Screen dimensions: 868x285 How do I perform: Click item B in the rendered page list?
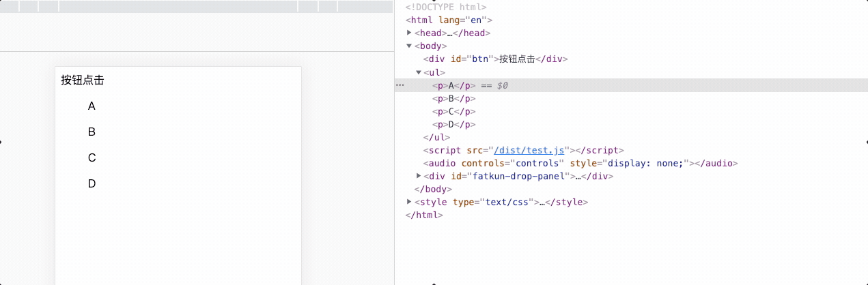pos(92,132)
